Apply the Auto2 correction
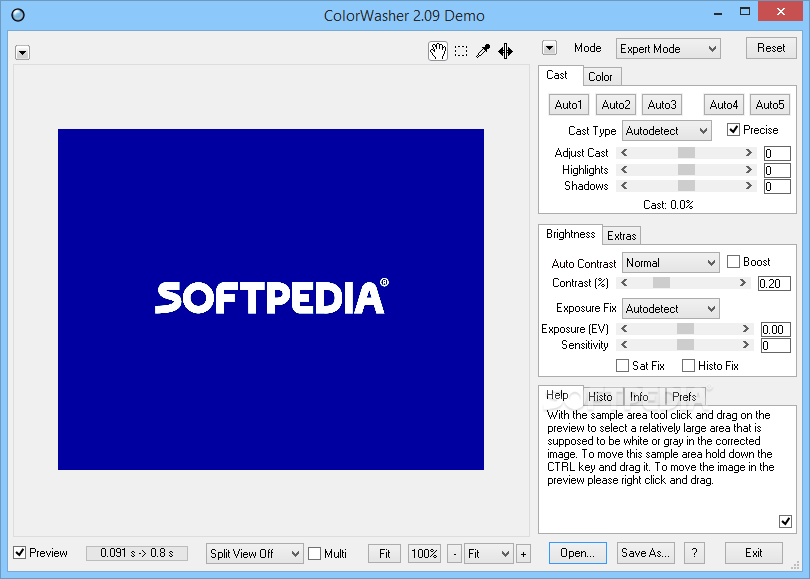This screenshot has width=810, height=579. click(x=616, y=105)
